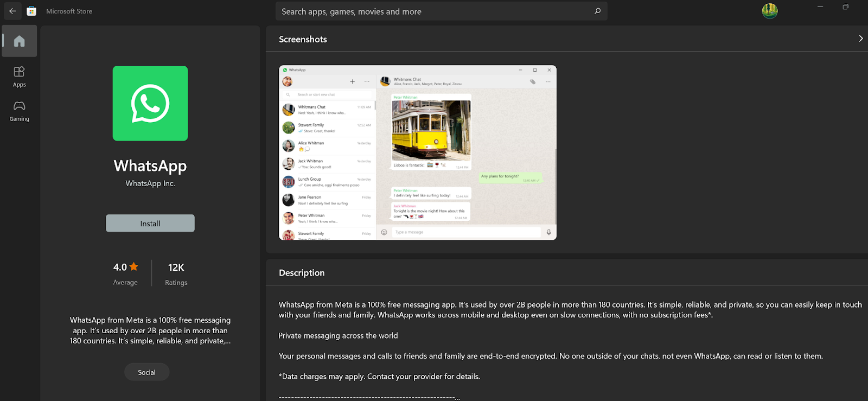This screenshot has height=401, width=868.
Task: Open the user profile avatar
Action: tap(769, 11)
